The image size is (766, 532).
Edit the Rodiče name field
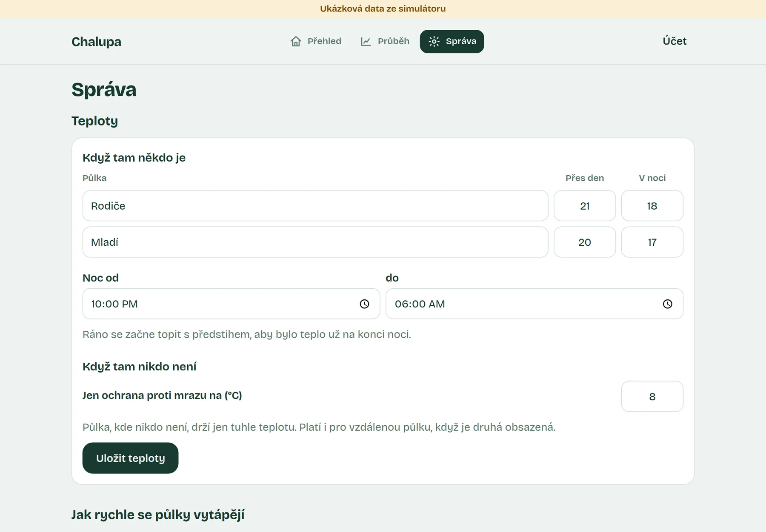coord(315,206)
